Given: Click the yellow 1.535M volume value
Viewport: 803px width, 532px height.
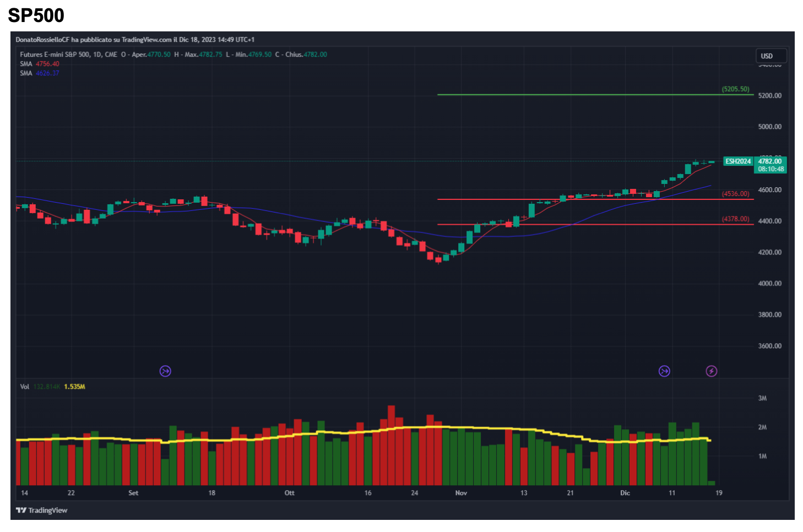Looking at the screenshot, I should tap(74, 387).
